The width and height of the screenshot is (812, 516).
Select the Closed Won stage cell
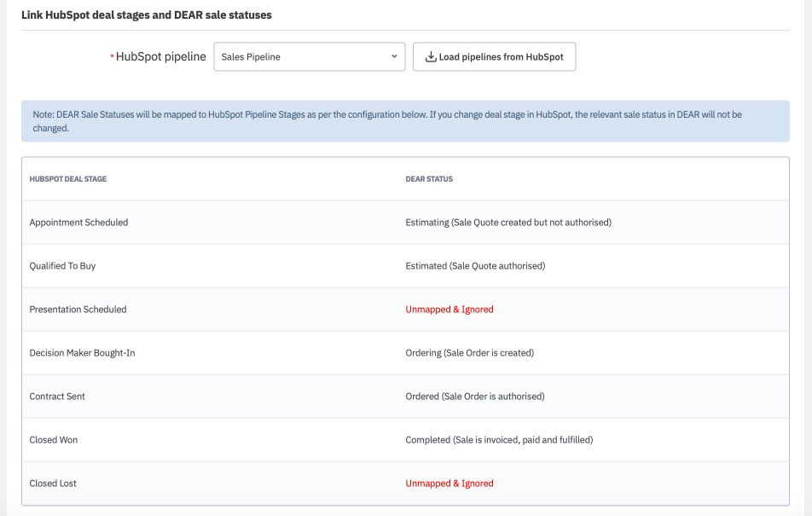54,440
